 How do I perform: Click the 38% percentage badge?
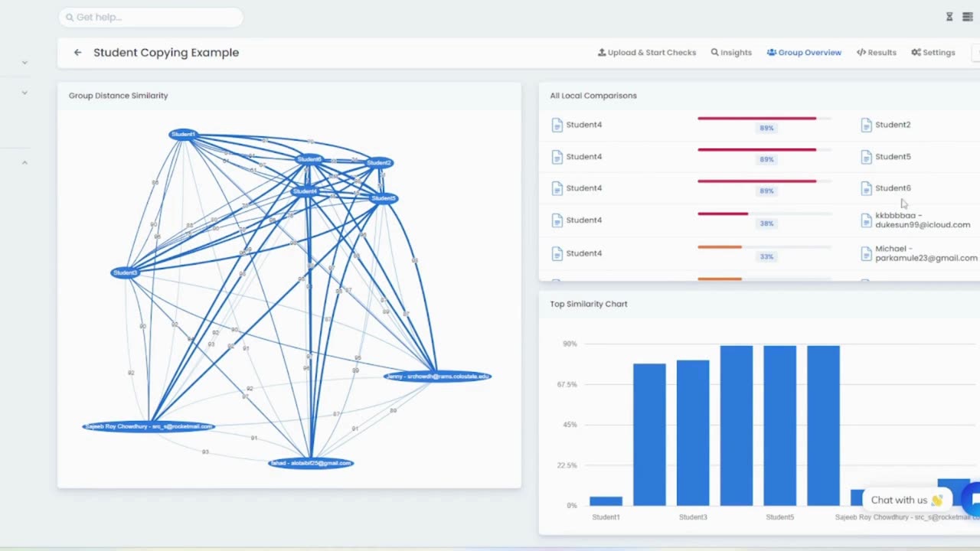click(766, 223)
